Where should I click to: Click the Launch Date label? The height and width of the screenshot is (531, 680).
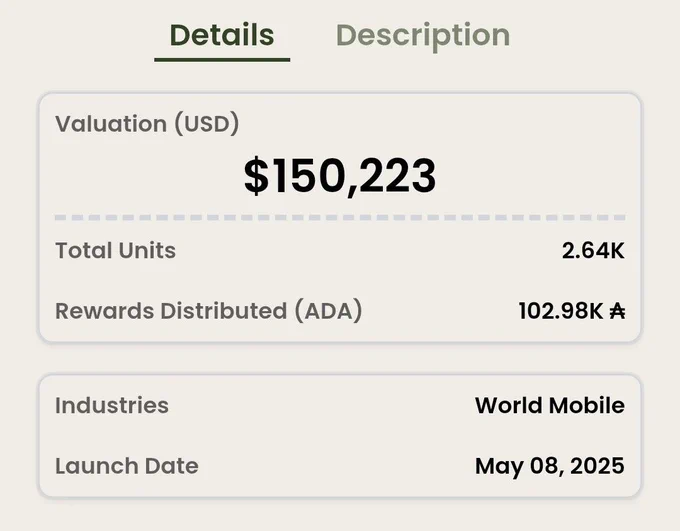pyautogui.click(x=127, y=466)
